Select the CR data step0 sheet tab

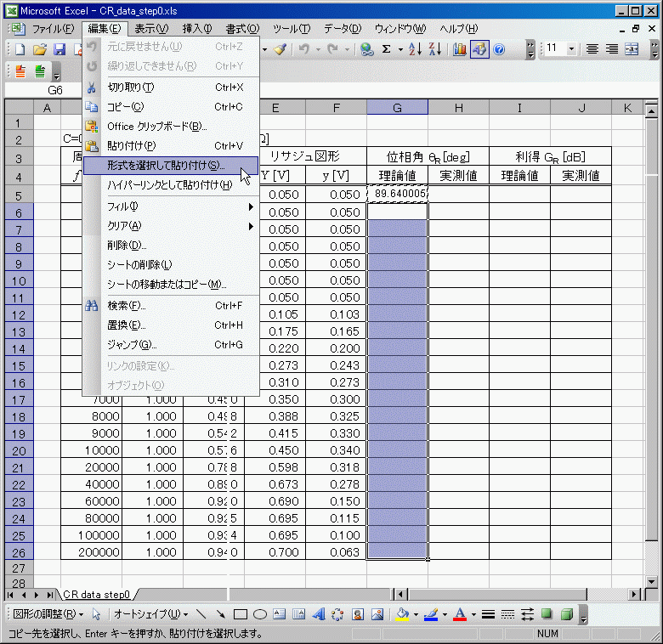[96, 595]
